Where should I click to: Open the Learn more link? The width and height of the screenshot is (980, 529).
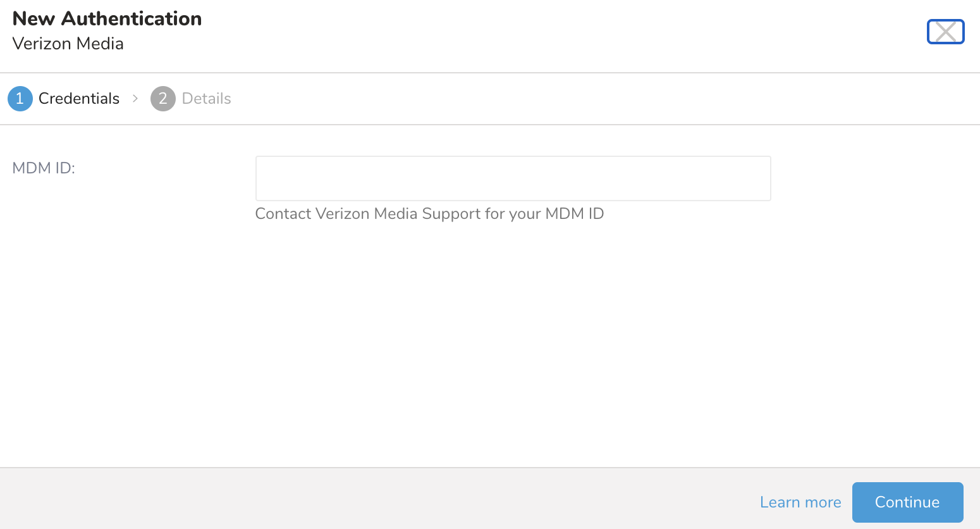(800, 502)
